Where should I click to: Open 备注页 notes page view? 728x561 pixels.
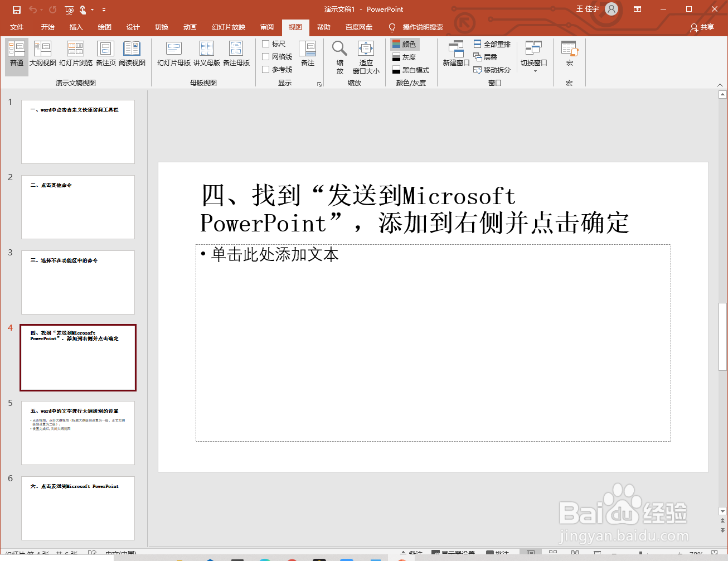tap(105, 54)
